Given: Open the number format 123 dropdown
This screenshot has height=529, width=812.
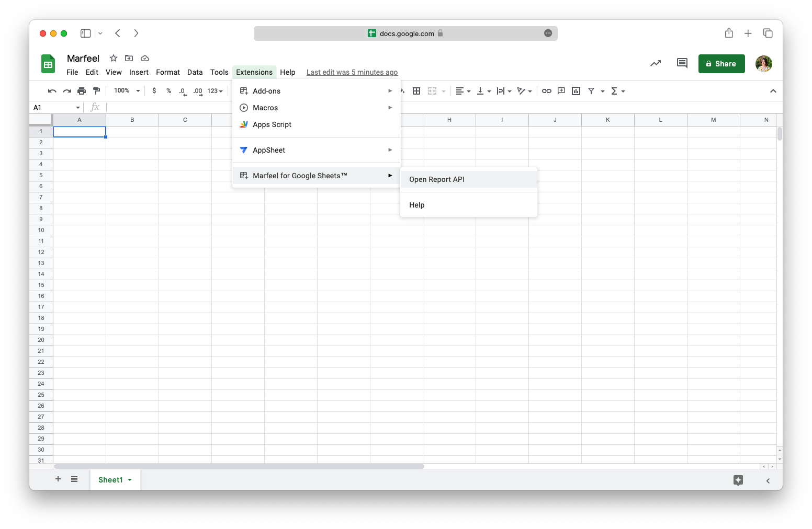Looking at the screenshot, I should click(x=213, y=90).
